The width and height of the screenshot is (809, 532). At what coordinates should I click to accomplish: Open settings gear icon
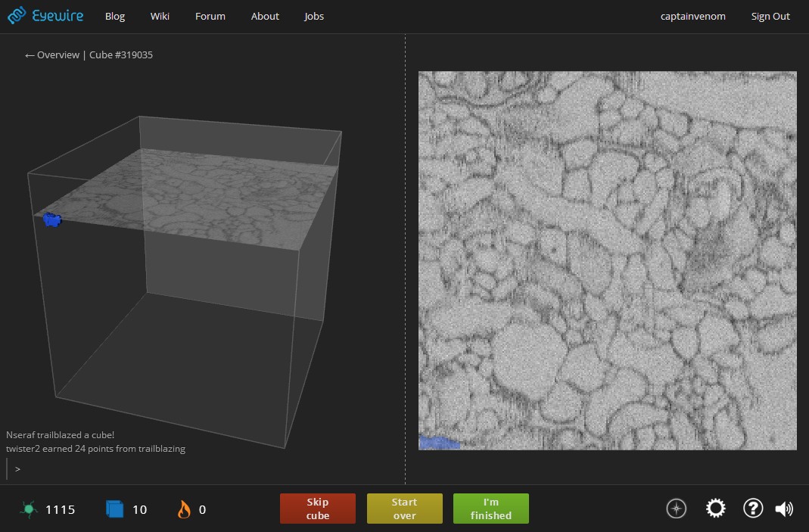[x=715, y=509]
